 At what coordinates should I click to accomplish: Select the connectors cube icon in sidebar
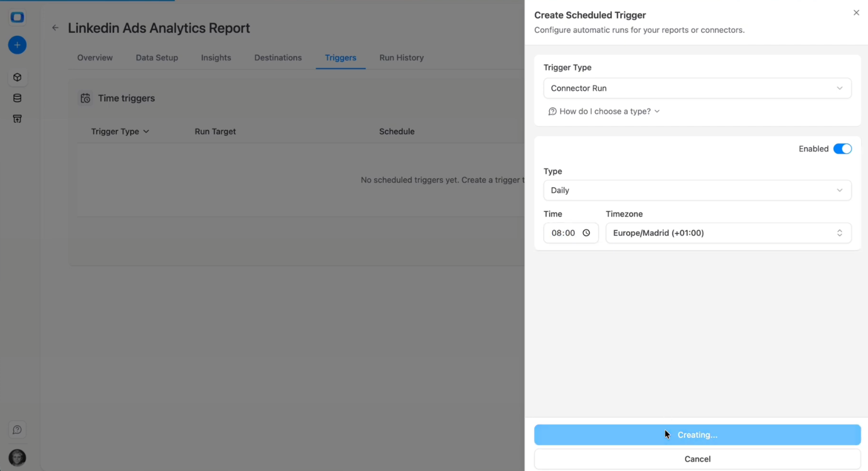coord(17,77)
